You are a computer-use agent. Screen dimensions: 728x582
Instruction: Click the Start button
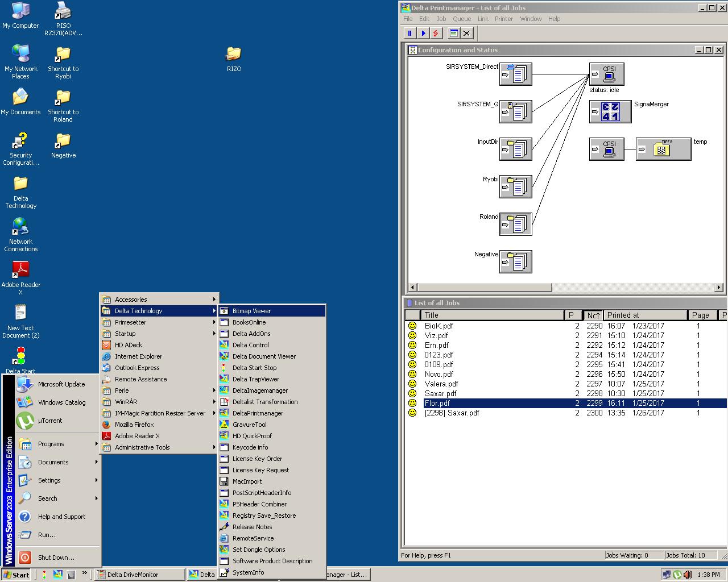16,575
